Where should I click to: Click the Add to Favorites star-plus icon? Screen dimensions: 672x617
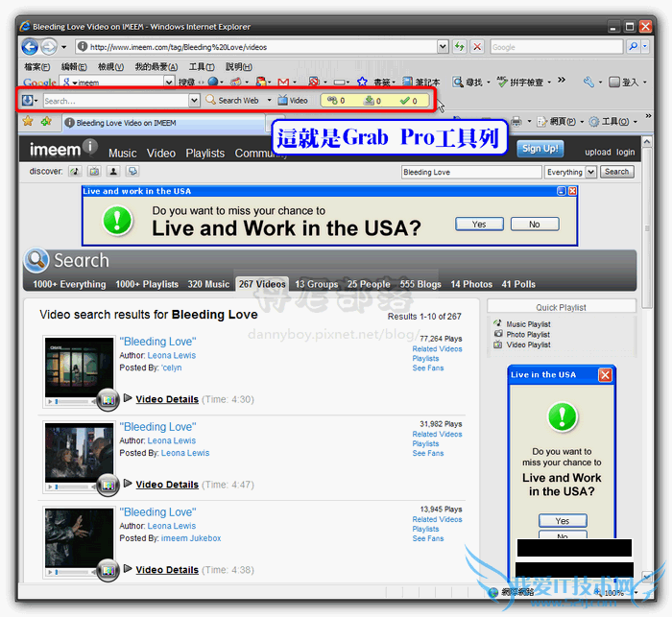(x=46, y=122)
